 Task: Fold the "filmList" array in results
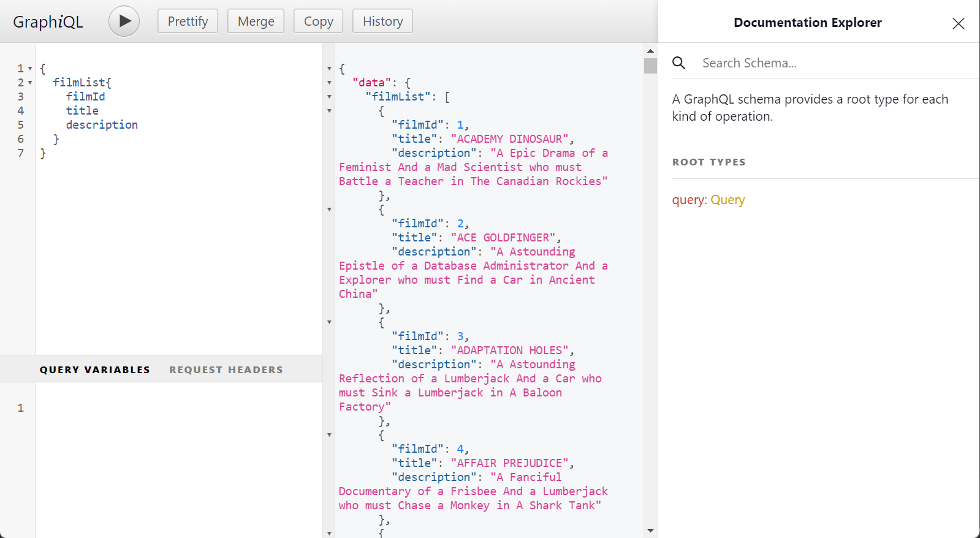[329, 97]
